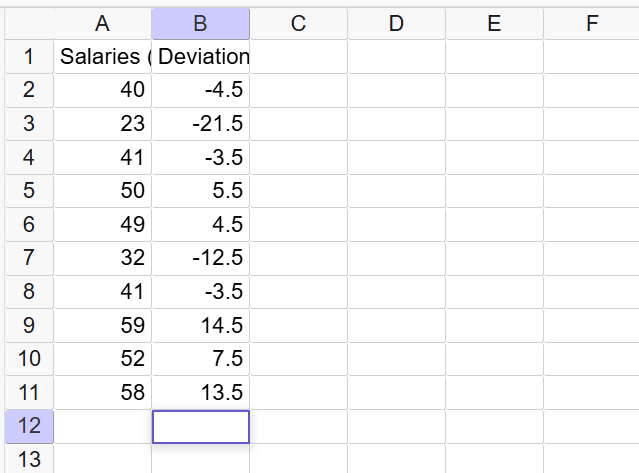Click empty cell C1

pyautogui.click(x=299, y=57)
